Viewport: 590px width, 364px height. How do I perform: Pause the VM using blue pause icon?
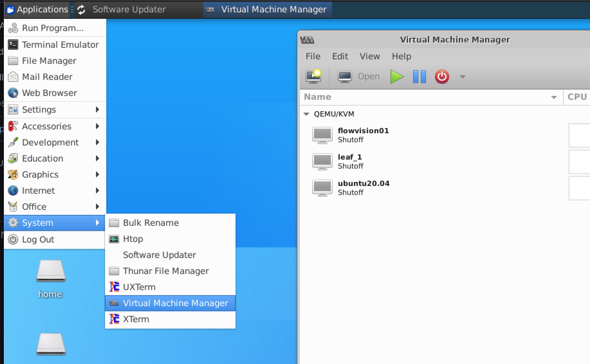pos(419,77)
